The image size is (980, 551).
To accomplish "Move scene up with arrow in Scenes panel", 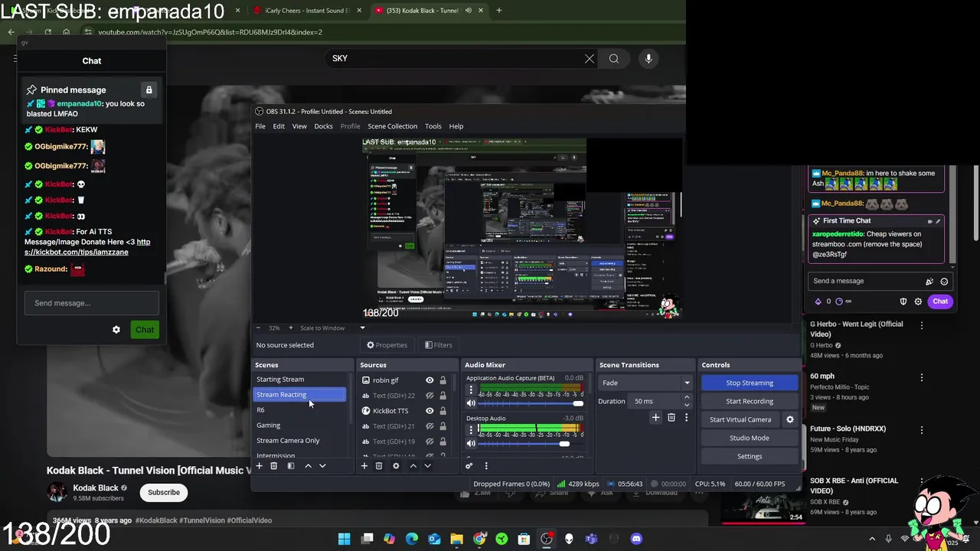I will tap(308, 465).
